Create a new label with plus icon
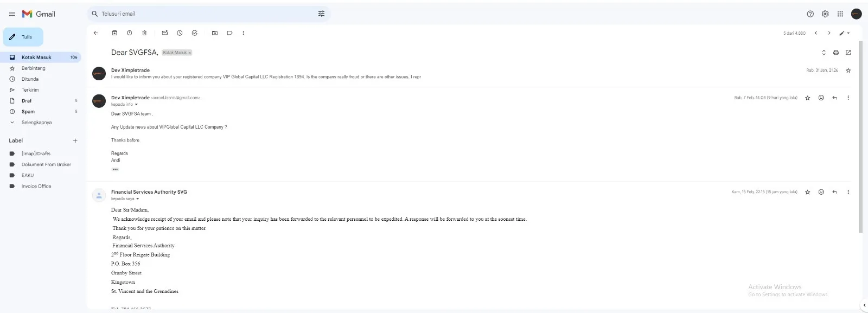 [75, 140]
